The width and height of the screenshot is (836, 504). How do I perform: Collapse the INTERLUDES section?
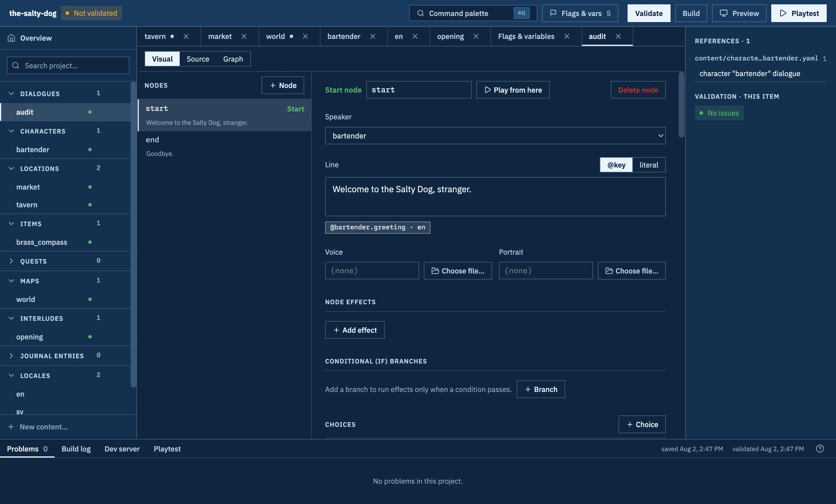(11, 318)
